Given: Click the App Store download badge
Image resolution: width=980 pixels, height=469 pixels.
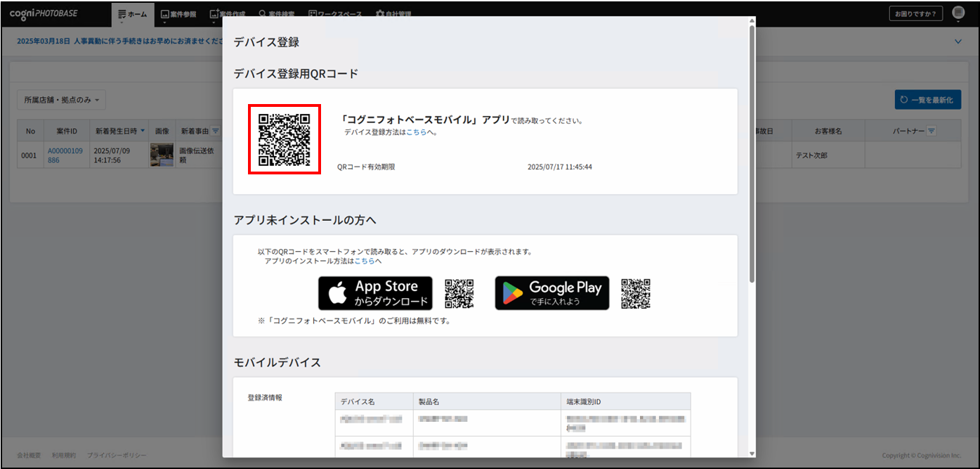Looking at the screenshot, I should [x=375, y=293].
